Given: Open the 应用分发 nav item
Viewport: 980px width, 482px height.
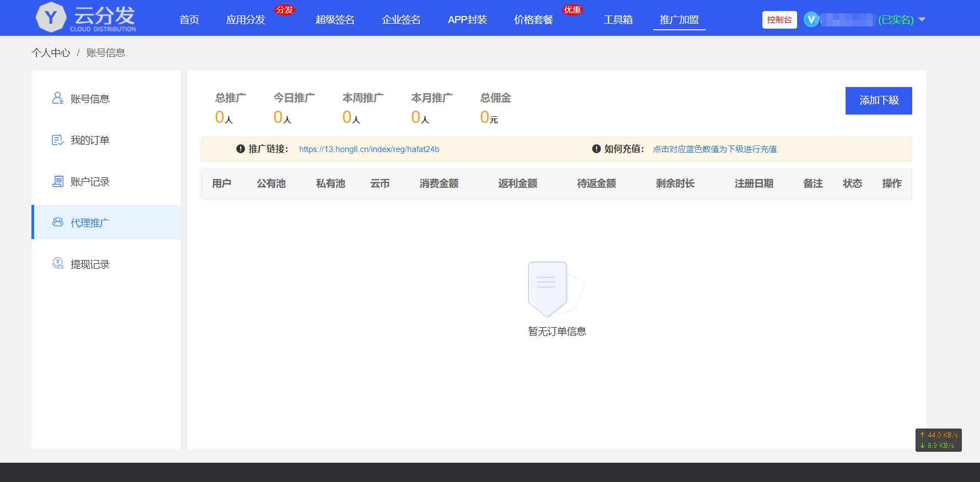Looking at the screenshot, I should [246, 20].
